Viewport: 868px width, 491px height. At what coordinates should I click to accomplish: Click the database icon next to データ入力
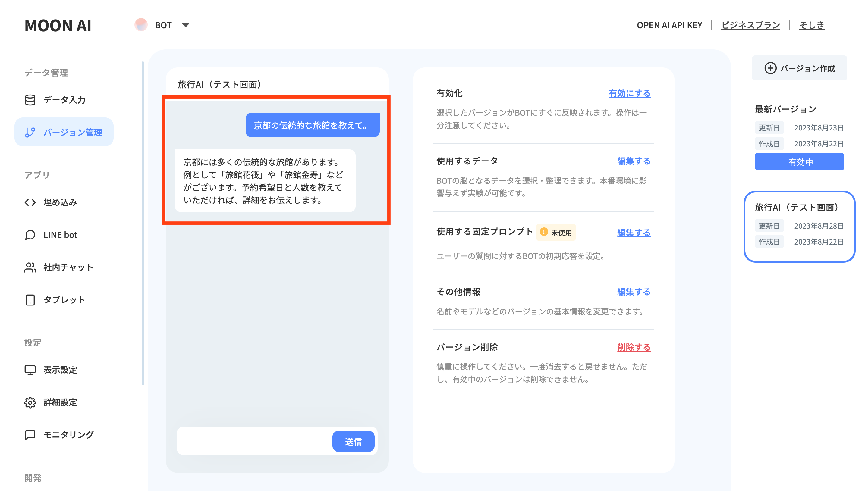coord(30,100)
